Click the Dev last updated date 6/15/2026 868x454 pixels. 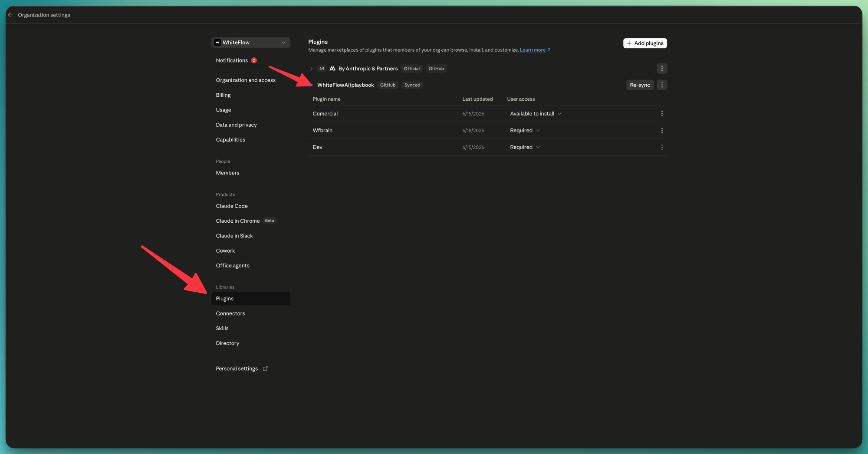click(x=473, y=147)
